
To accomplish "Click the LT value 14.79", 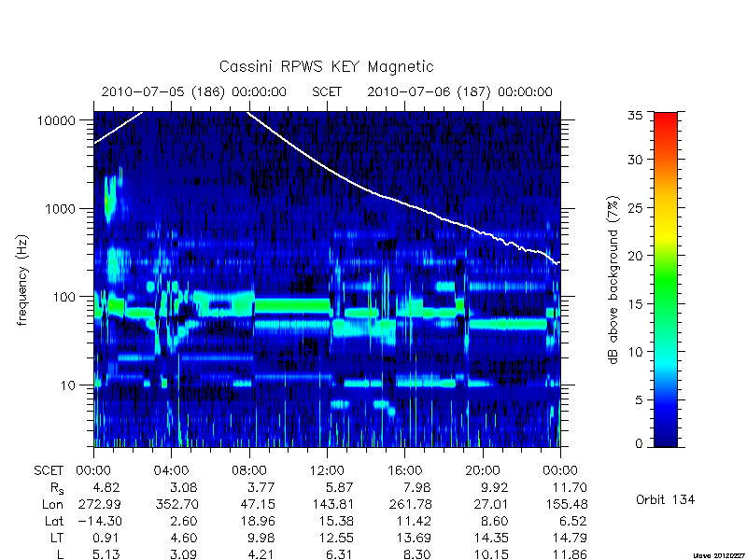I will click(570, 538).
